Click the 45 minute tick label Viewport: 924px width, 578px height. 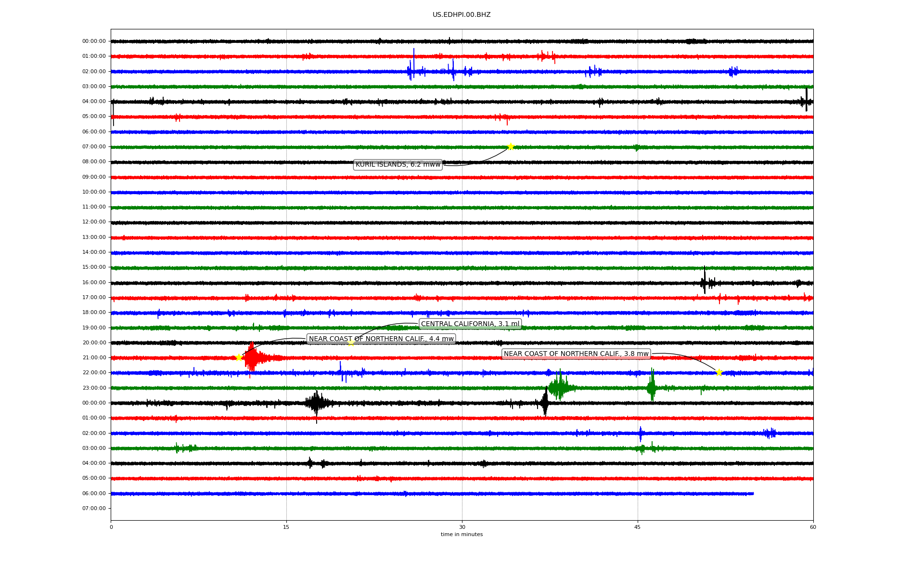click(x=637, y=527)
